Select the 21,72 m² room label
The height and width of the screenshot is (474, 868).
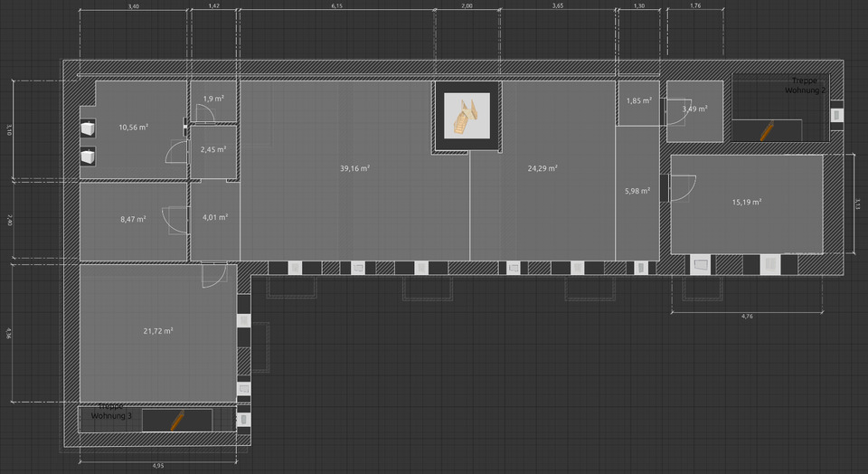(157, 331)
